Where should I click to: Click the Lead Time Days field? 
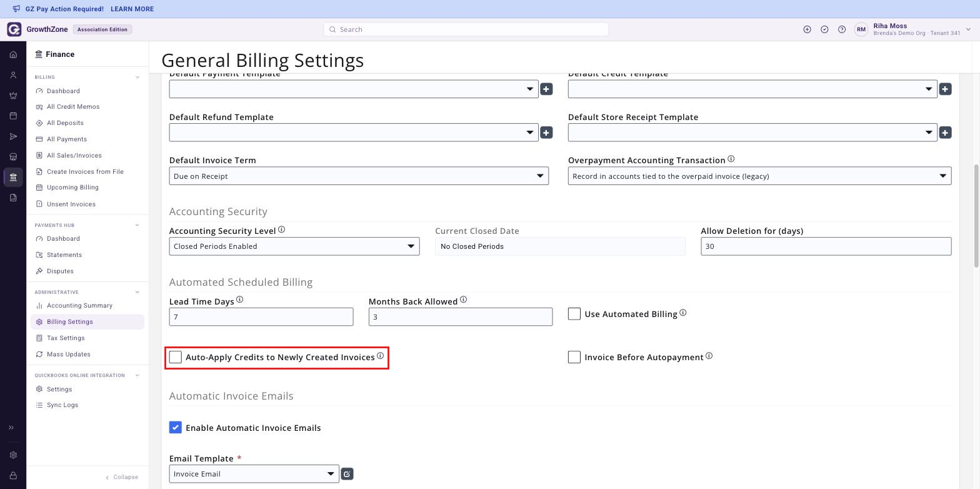(x=261, y=317)
